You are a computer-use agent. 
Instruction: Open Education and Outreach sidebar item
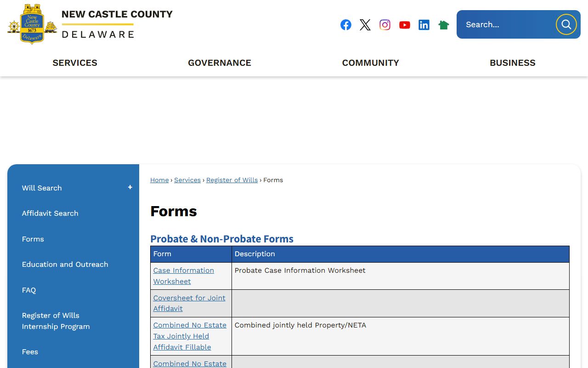click(x=65, y=264)
